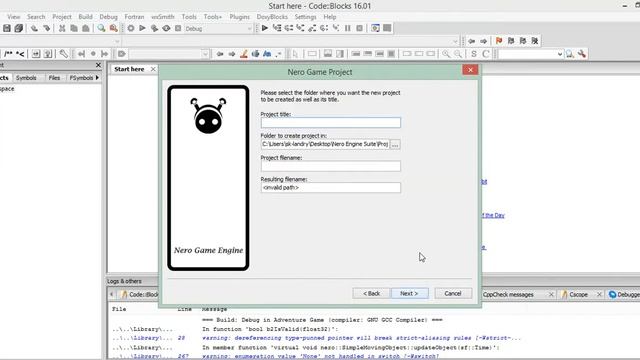The image size is (640, 360).
Task: Cancel the Nero Game Project wizard
Action: click(453, 293)
